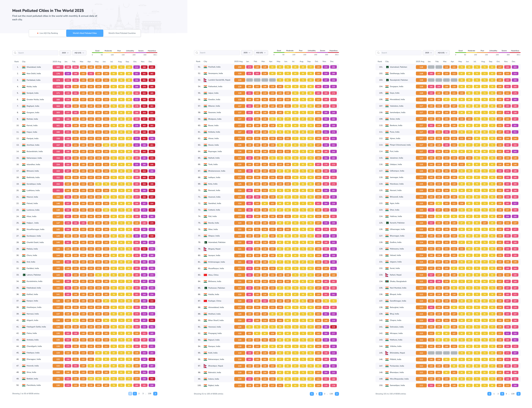
Task: Go to next page below the ranks 1–50 table
Action: point(155,394)
